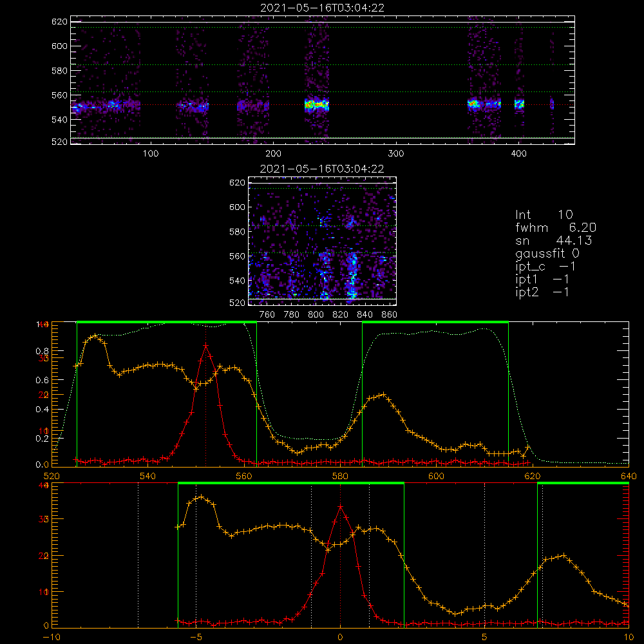Select the 'Int 10' parameter line
The width and height of the screenshot is (644, 644).
544,214
